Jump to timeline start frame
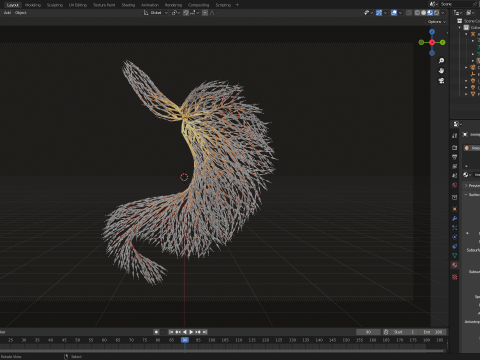The width and height of the screenshot is (480, 360). 171,332
